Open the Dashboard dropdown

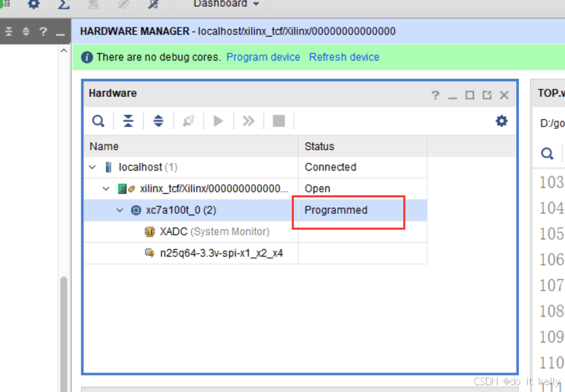tap(226, 4)
